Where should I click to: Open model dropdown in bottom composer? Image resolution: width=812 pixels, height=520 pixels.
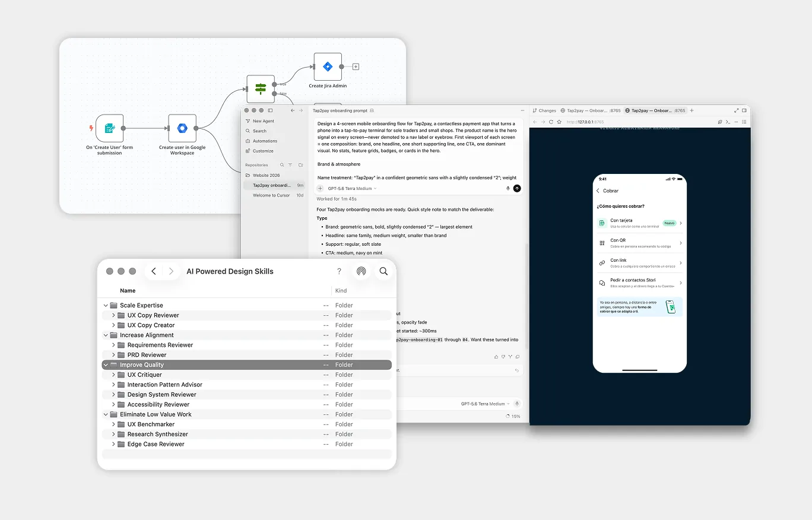(x=486, y=404)
